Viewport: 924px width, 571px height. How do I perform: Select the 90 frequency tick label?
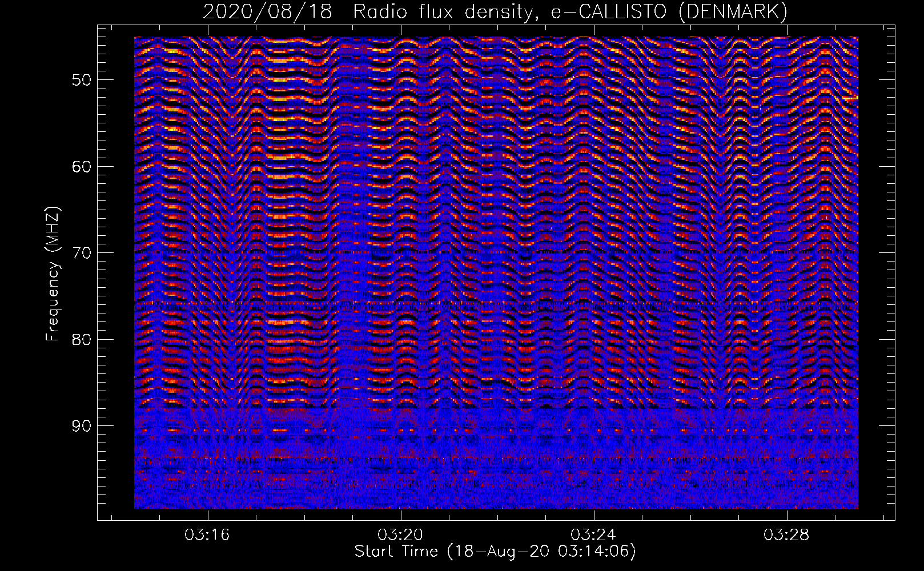82,426
